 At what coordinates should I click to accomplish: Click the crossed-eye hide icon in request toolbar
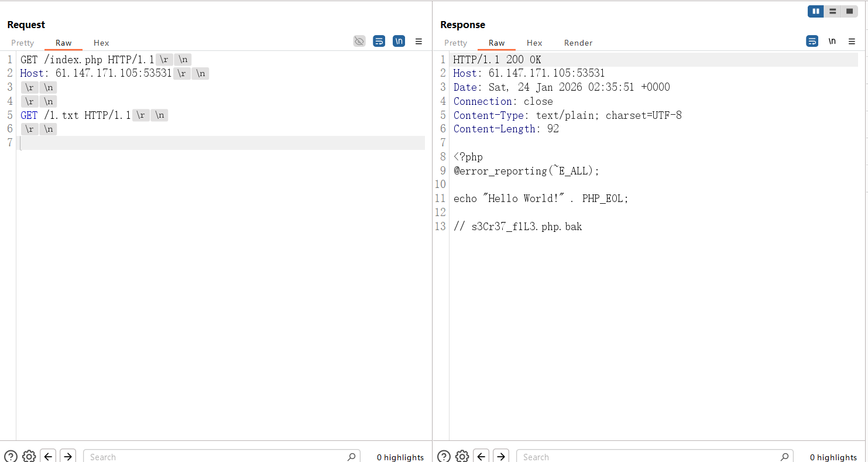(x=359, y=41)
